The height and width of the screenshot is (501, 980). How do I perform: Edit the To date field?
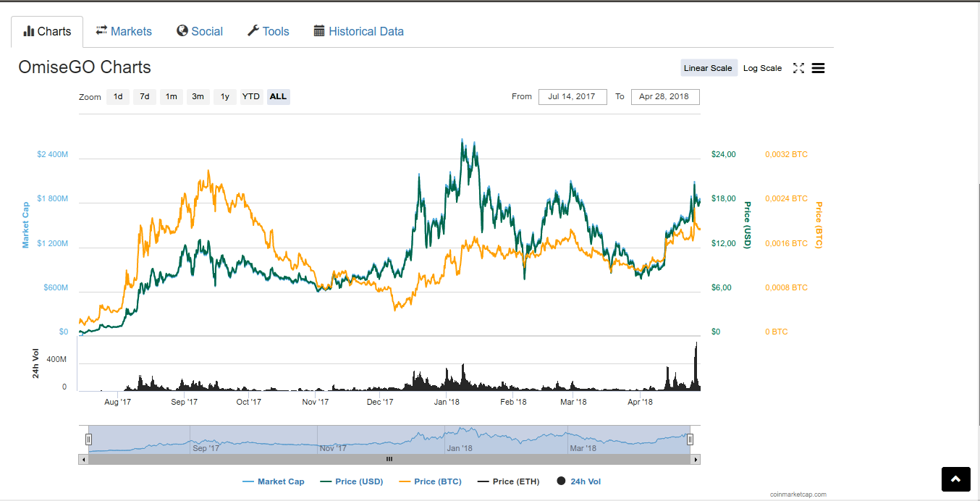tap(665, 97)
